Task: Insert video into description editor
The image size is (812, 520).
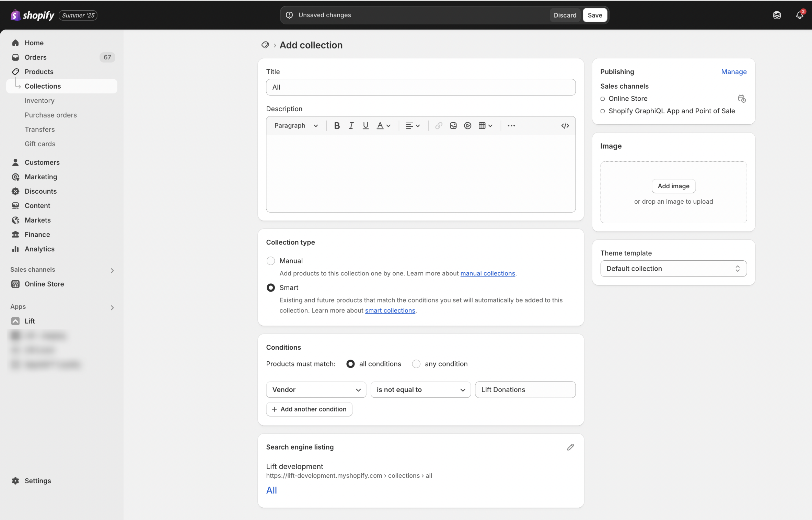Action: 467,126
